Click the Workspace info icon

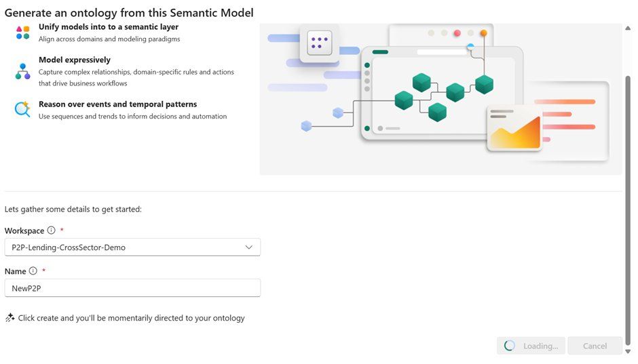(52, 230)
